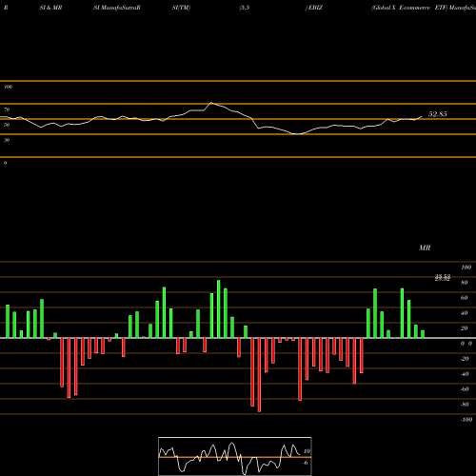Select the deepest red MR histogram bar
Viewport: 476px width, 476px height.
point(259,375)
